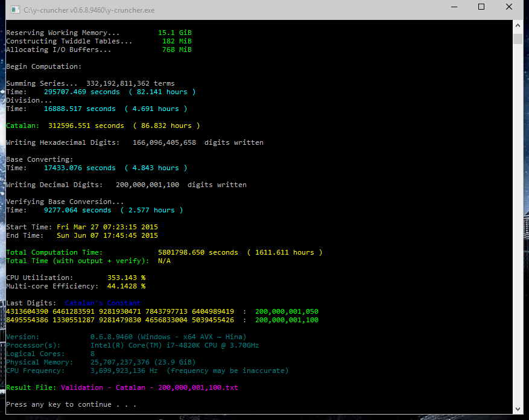Click the Result File name Validation - Catalan text

tap(149, 387)
